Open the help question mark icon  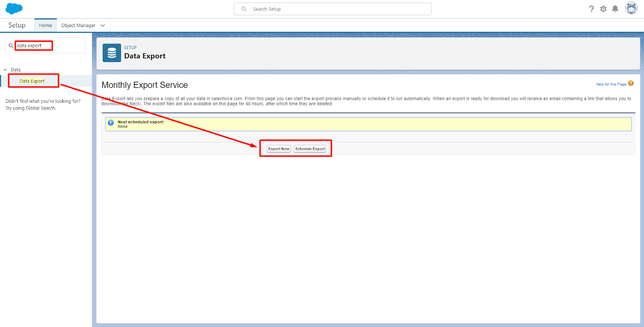[x=591, y=9]
